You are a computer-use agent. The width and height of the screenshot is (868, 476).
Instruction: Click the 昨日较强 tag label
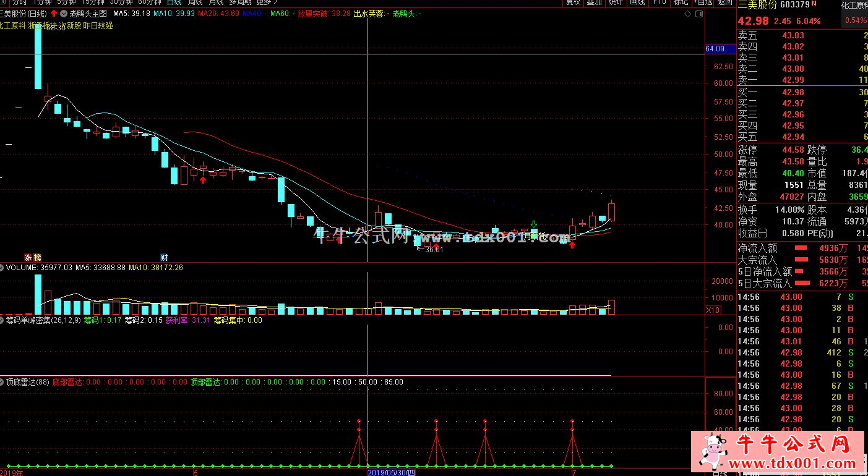98,26
